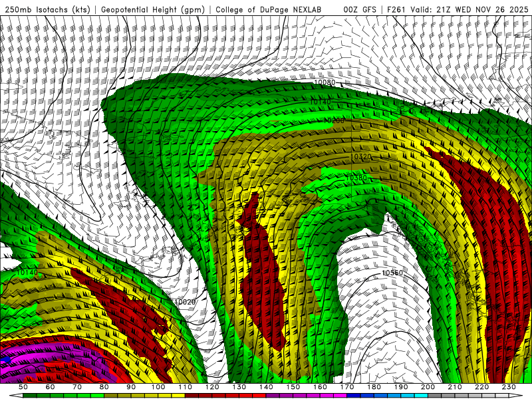
Task: Click the cyan color bar segment before 200
Action: tap(421, 396)
